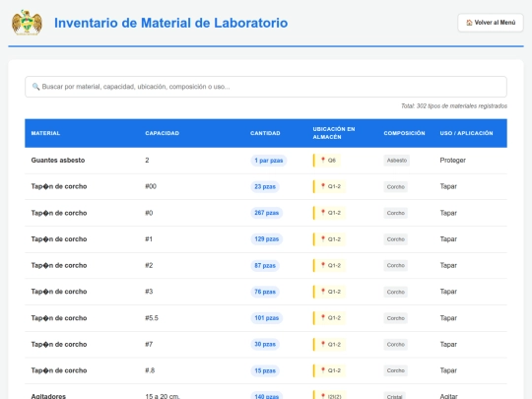Click the 267 pzas quantity badge
The image size is (532, 399).
coord(266,213)
